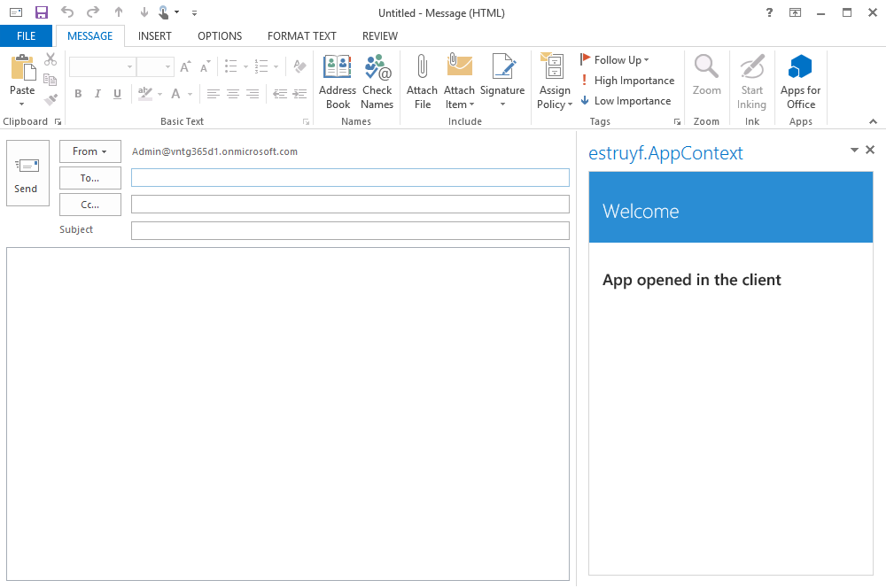The height and width of the screenshot is (588, 886).
Task: Switch to the INSERT tab
Action: (154, 36)
